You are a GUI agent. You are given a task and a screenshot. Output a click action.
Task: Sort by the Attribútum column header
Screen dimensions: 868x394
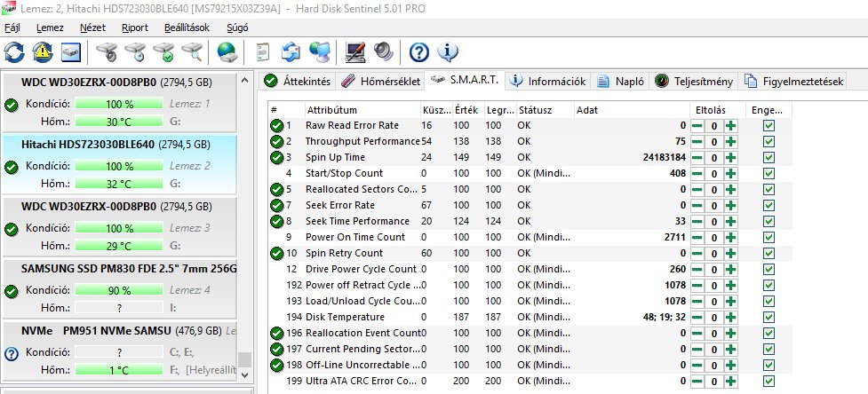pyautogui.click(x=362, y=110)
